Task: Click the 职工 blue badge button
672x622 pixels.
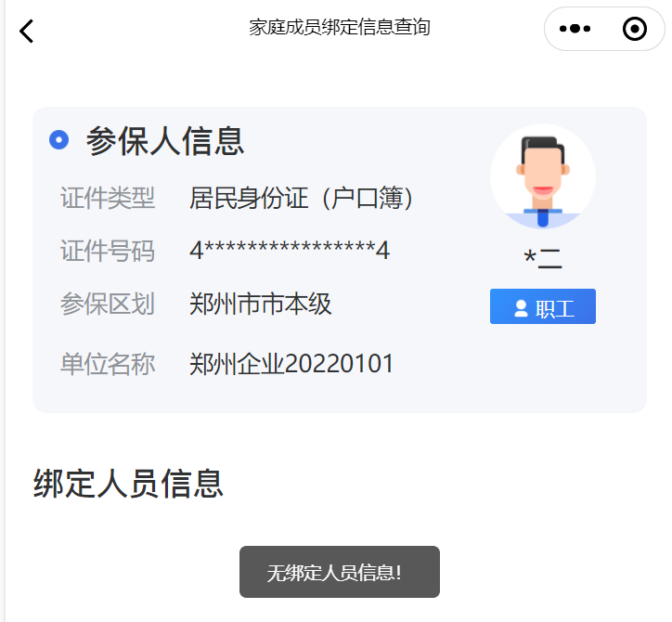Action: coord(543,306)
